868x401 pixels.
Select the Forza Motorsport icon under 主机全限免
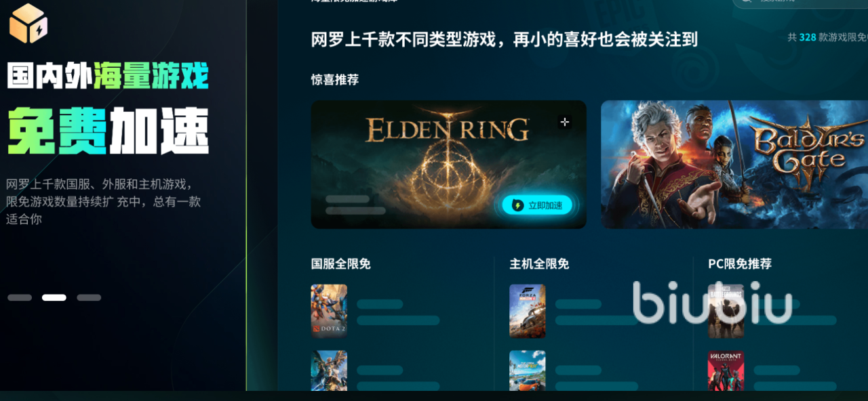pyautogui.click(x=528, y=371)
